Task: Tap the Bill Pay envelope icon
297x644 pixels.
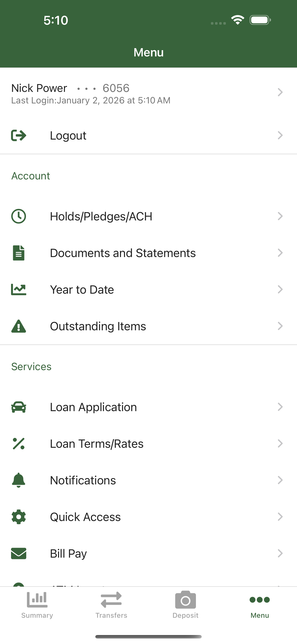Action: click(19, 553)
